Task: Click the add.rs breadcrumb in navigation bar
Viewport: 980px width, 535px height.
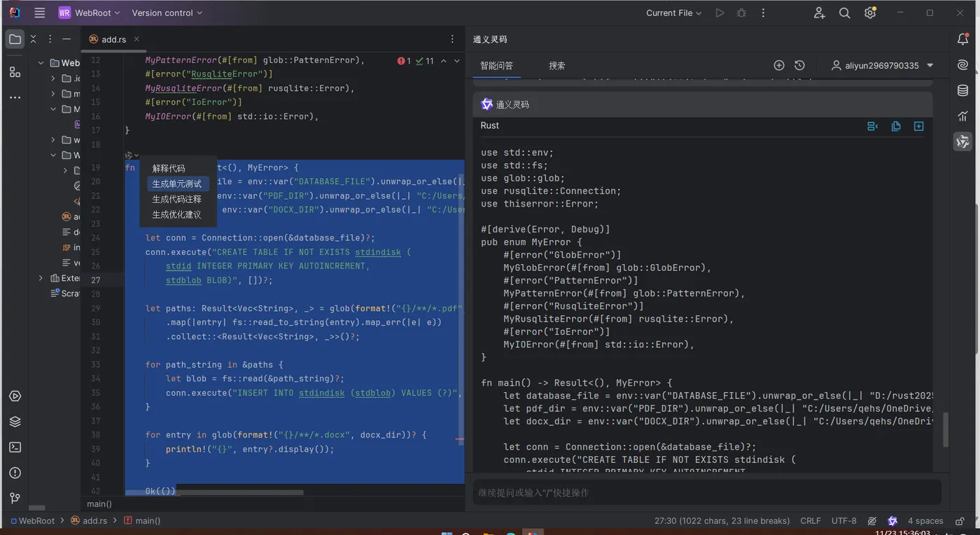Action: pos(89,521)
